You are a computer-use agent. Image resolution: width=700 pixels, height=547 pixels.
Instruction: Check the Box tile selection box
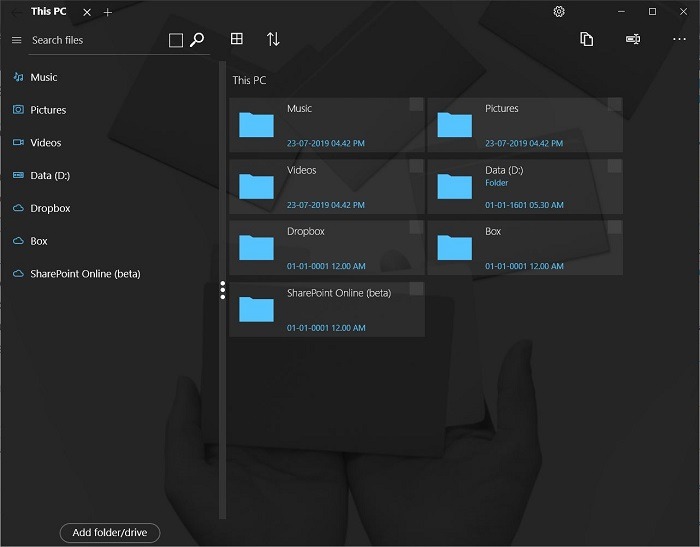614,227
